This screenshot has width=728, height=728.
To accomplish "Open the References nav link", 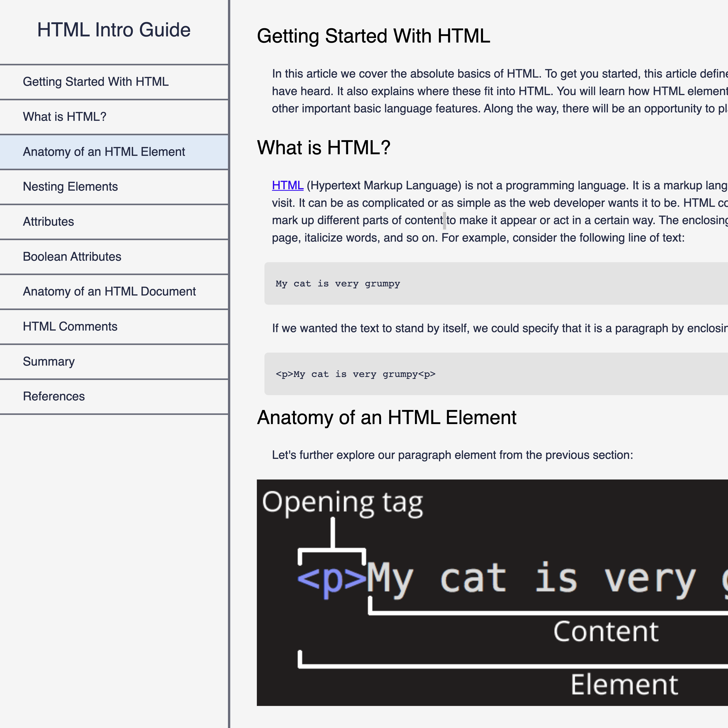I will (x=114, y=396).
